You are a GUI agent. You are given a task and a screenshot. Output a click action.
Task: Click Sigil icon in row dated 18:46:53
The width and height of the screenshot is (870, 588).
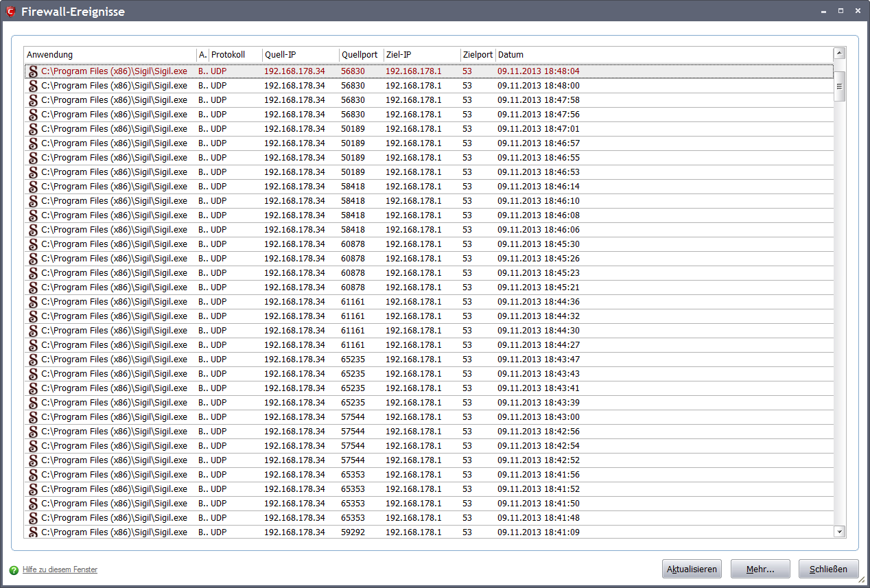pos(33,172)
